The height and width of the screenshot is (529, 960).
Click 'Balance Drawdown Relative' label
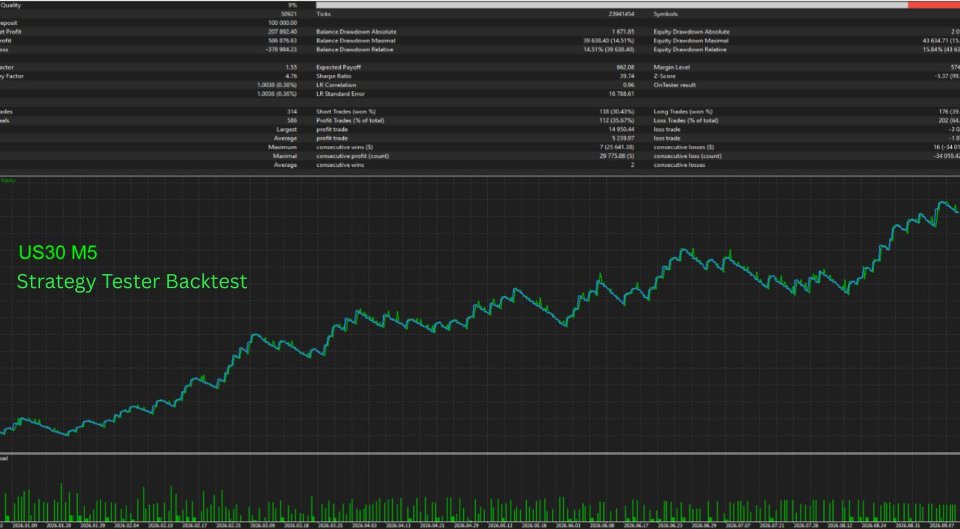click(355, 50)
